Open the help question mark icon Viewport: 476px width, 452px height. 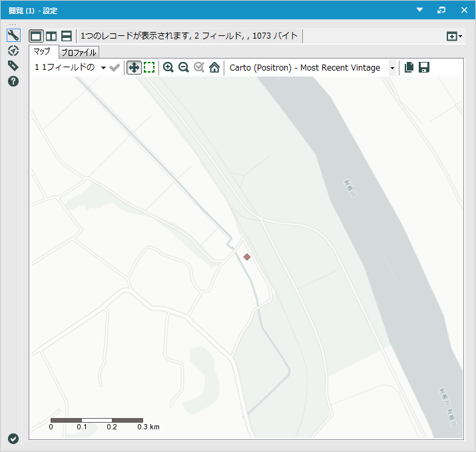coord(13,81)
